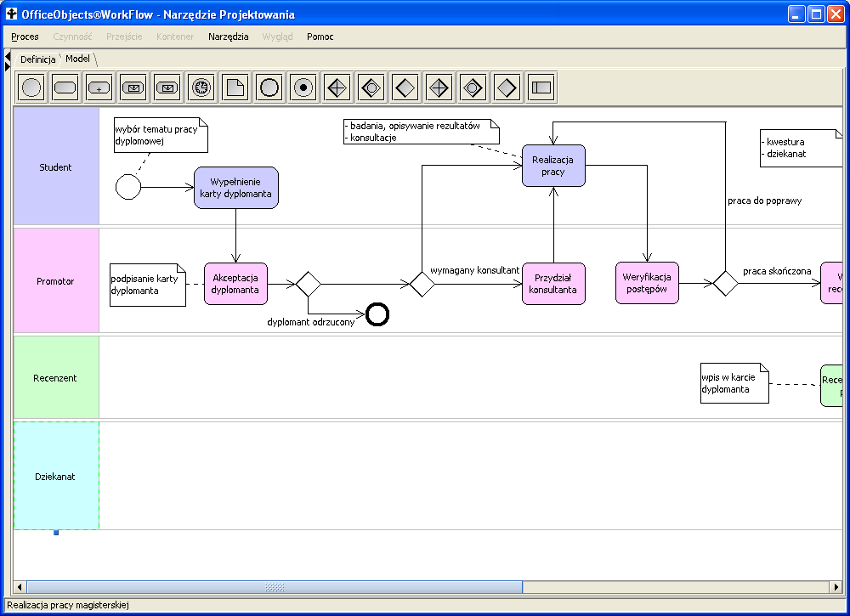Select the bold diamond gateway with circle
The width and height of the screenshot is (850, 616).
click(371, 88)
